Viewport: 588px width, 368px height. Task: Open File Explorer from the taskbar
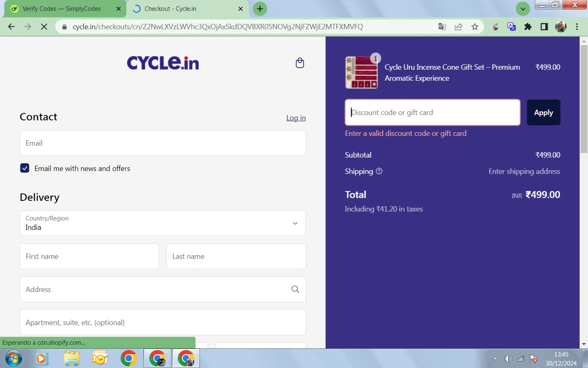[x=72, y=359]
